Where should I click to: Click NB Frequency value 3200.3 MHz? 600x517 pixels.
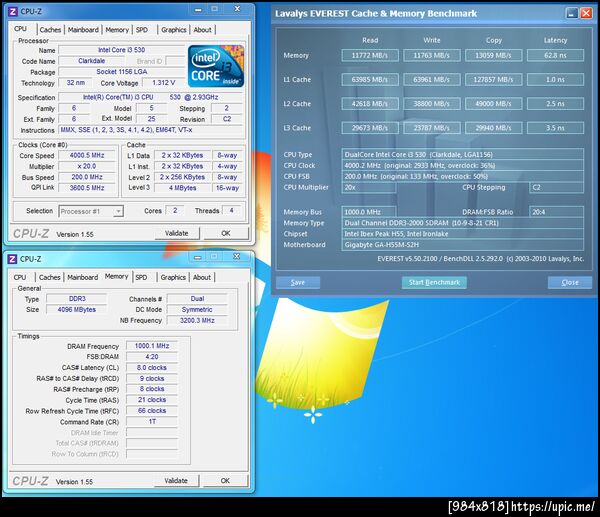[x=197, y=320]
